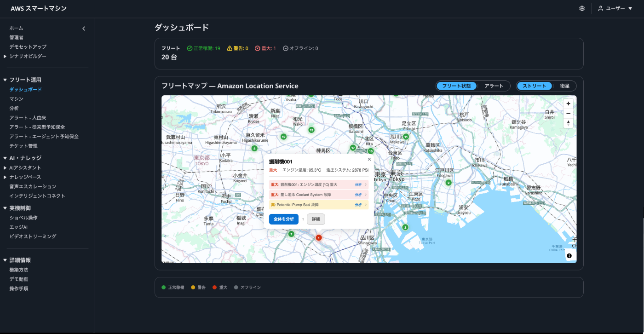Switch map style to 衛星

(564, 86)
